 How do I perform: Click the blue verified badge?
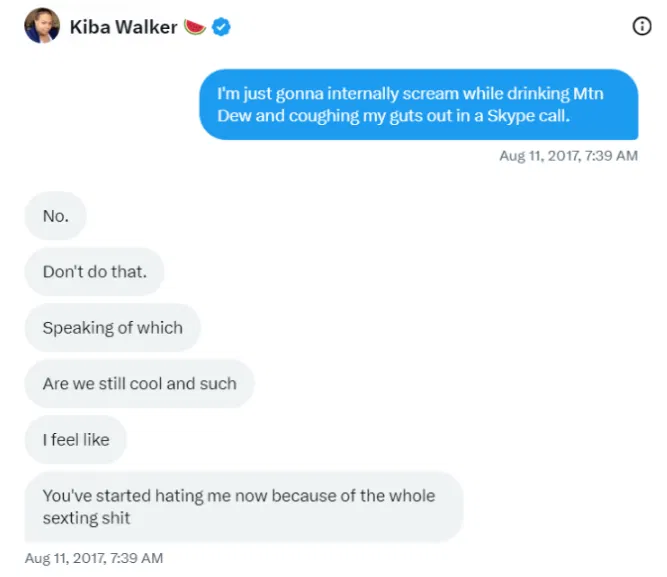[x=221, y=27]
